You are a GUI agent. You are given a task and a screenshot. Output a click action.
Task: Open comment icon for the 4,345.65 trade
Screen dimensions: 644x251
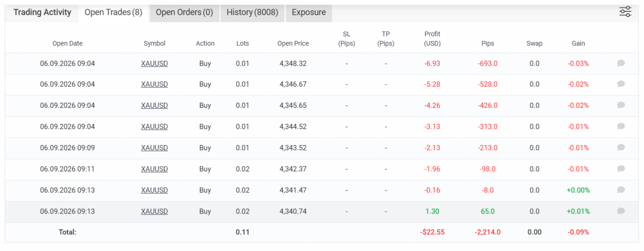click(x=621, y=105)
